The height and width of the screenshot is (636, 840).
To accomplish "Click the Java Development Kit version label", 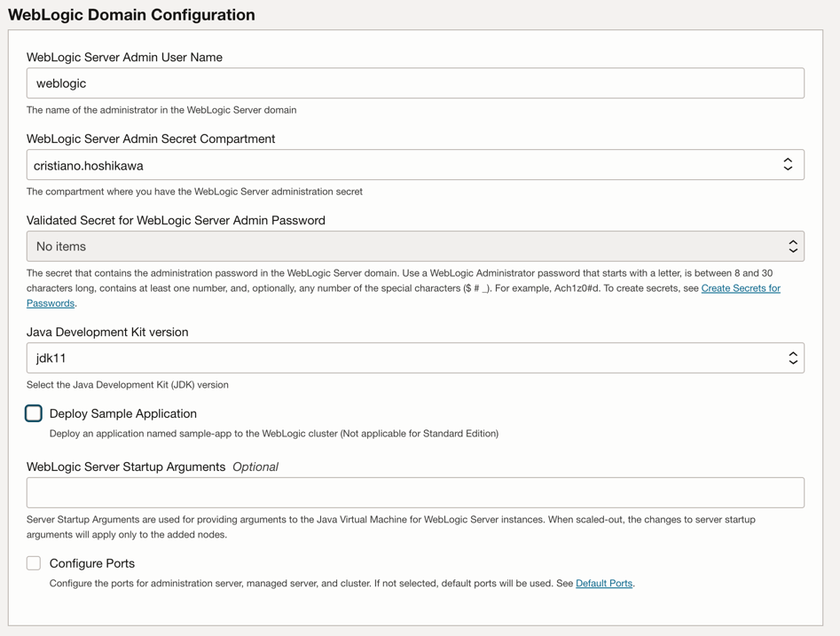I will (107, 332).
